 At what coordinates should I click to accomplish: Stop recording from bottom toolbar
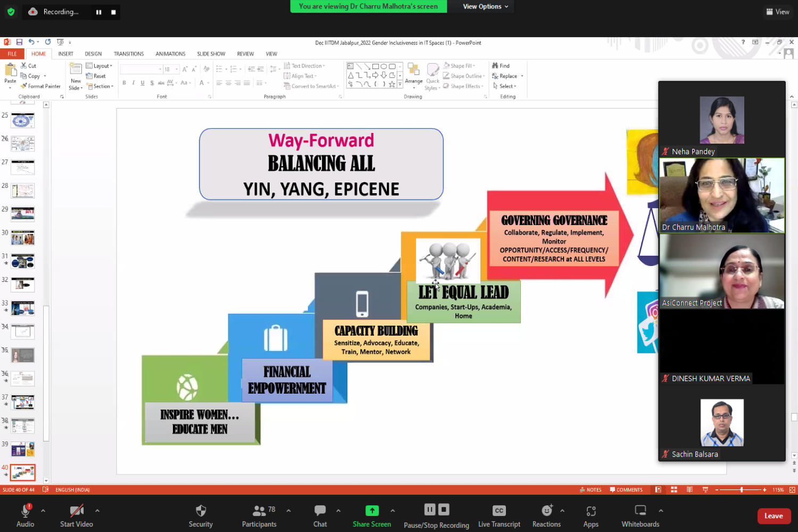click(x=444, y=510)
